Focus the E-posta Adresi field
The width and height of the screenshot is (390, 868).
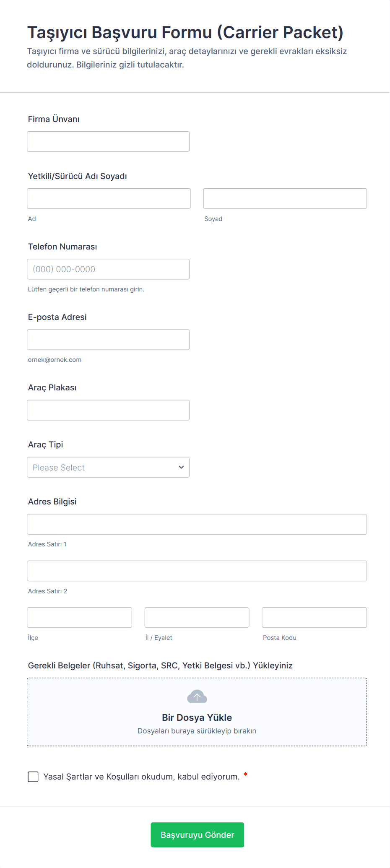pyautogui.click(x=108, y=340)
